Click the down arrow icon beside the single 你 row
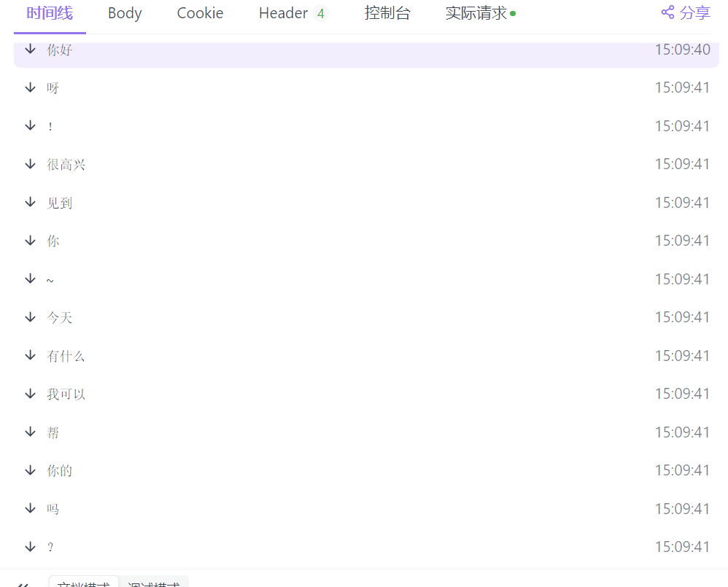This screenshot has height=587, width=728. click(30, 241)
